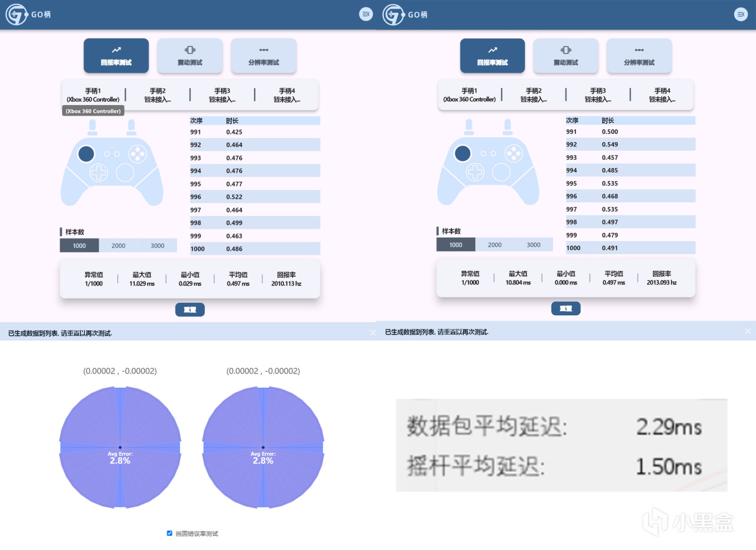The width and height of the screenshot is (756, 550).
Task: Click the resolution test dots icon in right panel
Action: click(x=639, y=50)
